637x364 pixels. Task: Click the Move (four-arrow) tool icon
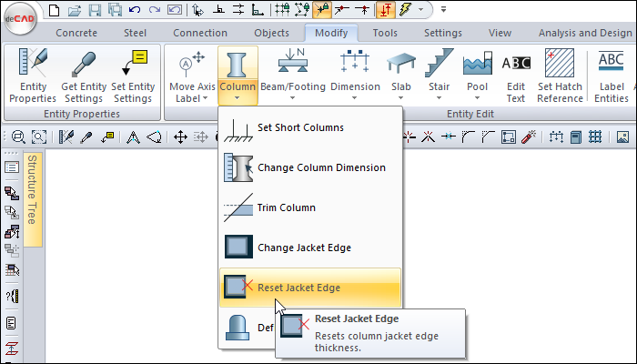point(180,137)
